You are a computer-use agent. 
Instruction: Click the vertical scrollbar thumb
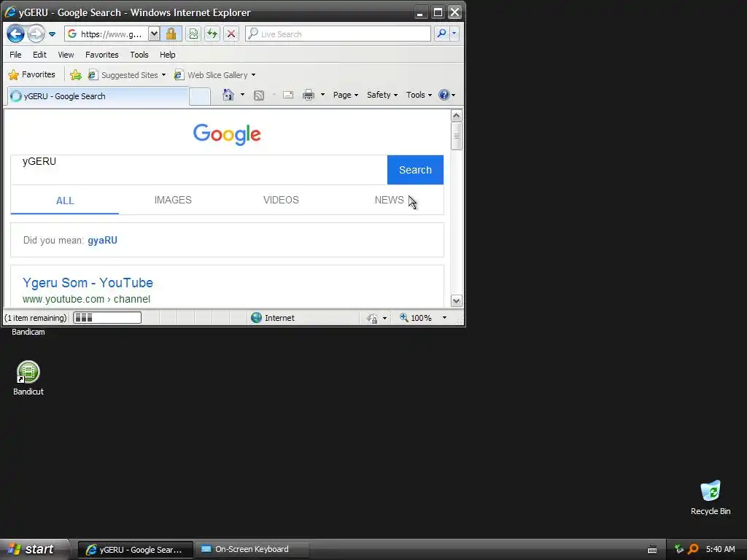(x=457, y=136)
